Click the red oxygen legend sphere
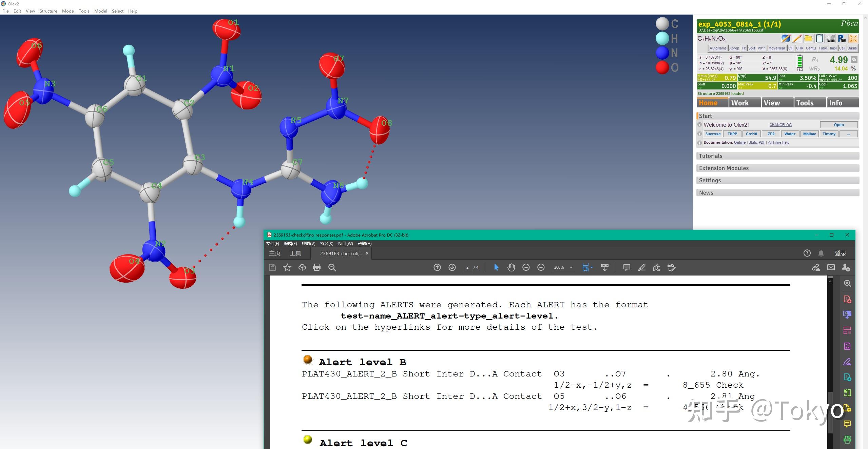The width and height of the screenshot is (868, 449). point(662,67)
